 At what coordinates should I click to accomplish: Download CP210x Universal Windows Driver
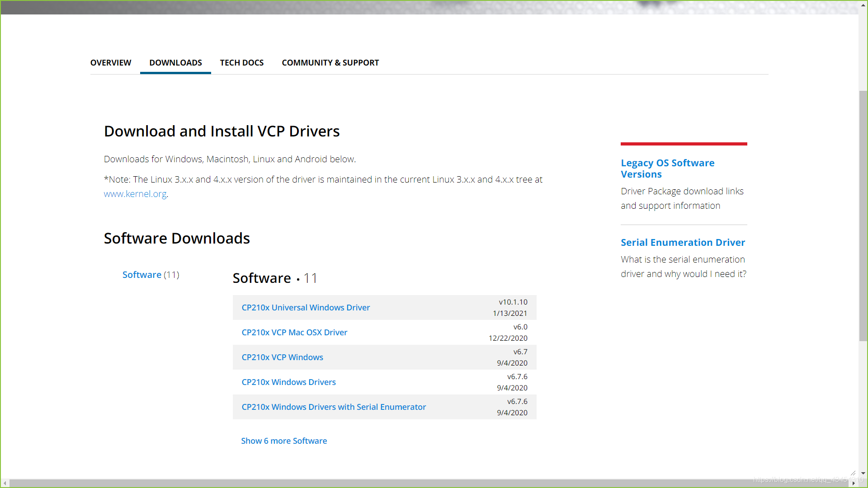point(306,308)
